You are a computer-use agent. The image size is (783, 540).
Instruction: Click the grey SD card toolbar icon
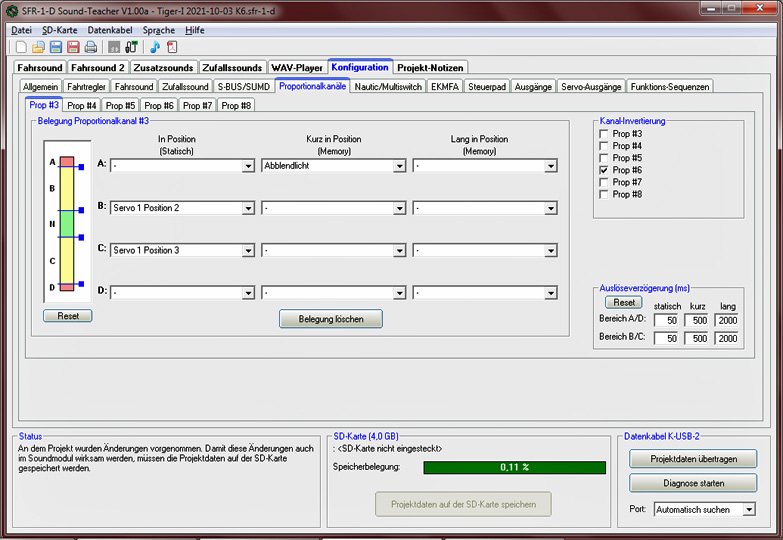coord(114,47)
